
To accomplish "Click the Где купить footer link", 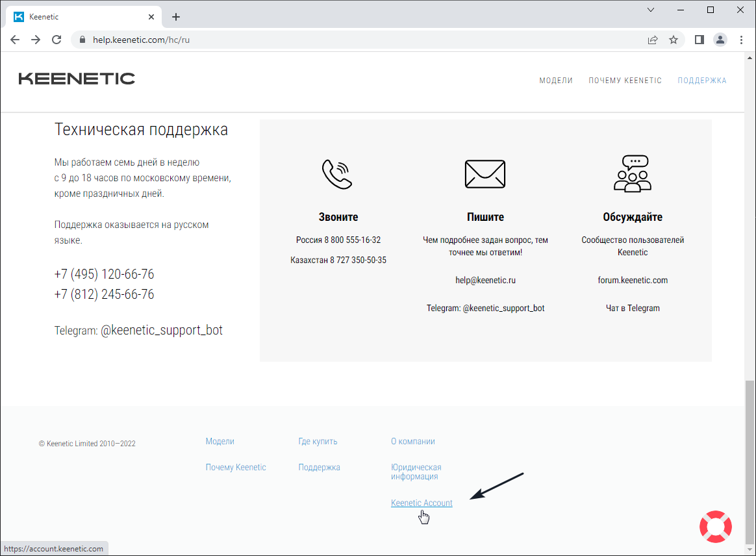I will [x=318, y=441].
